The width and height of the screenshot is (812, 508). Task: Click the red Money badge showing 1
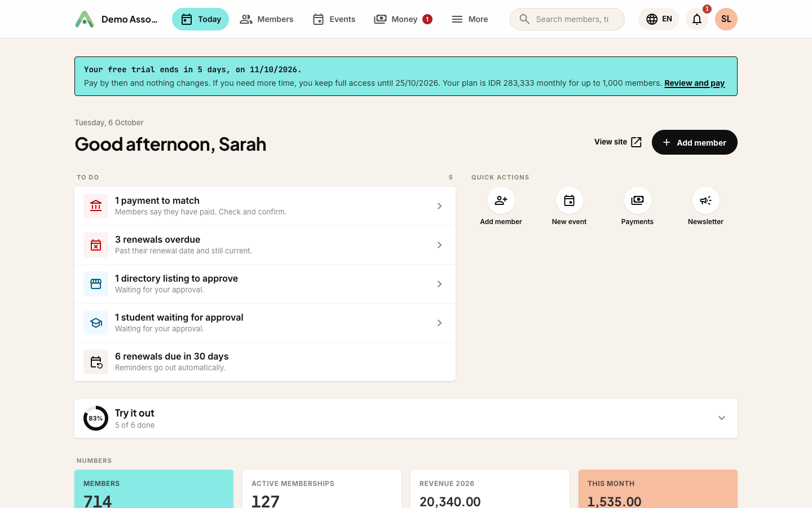(427, 19)
